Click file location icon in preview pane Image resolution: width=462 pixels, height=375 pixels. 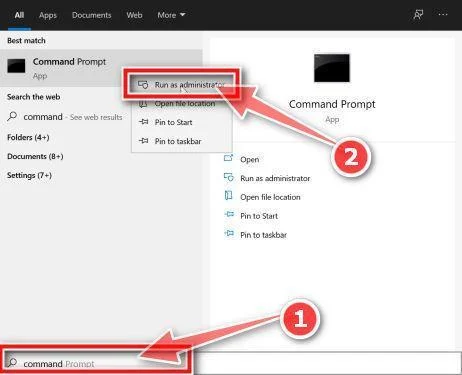[228, 195]
